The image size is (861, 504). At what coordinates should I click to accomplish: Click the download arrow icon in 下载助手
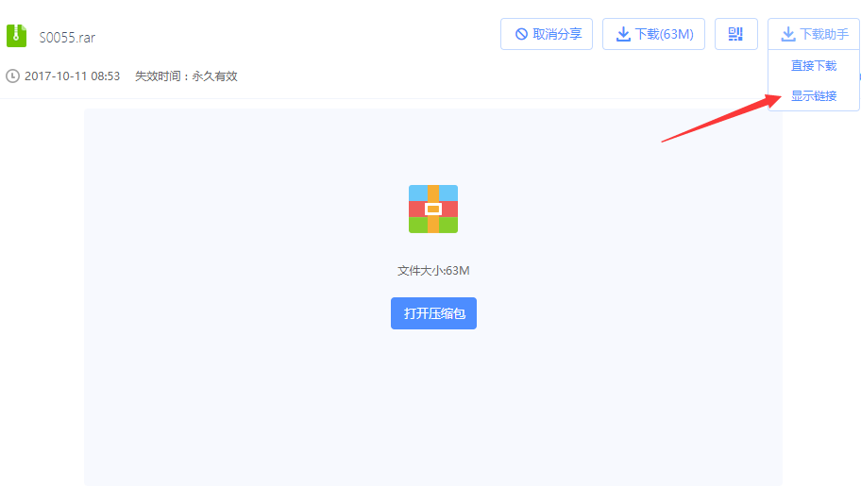(x=788, y=34)
